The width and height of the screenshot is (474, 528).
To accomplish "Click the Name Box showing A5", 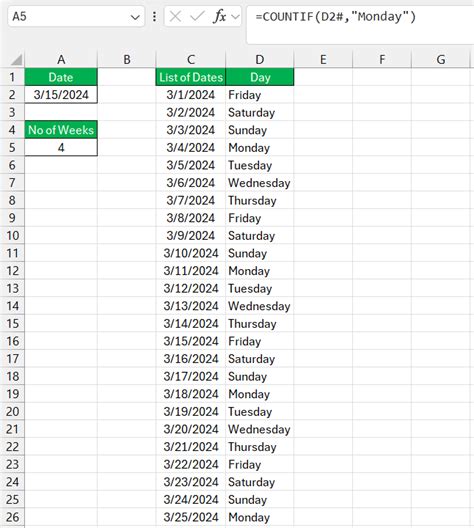I will 76,16.
